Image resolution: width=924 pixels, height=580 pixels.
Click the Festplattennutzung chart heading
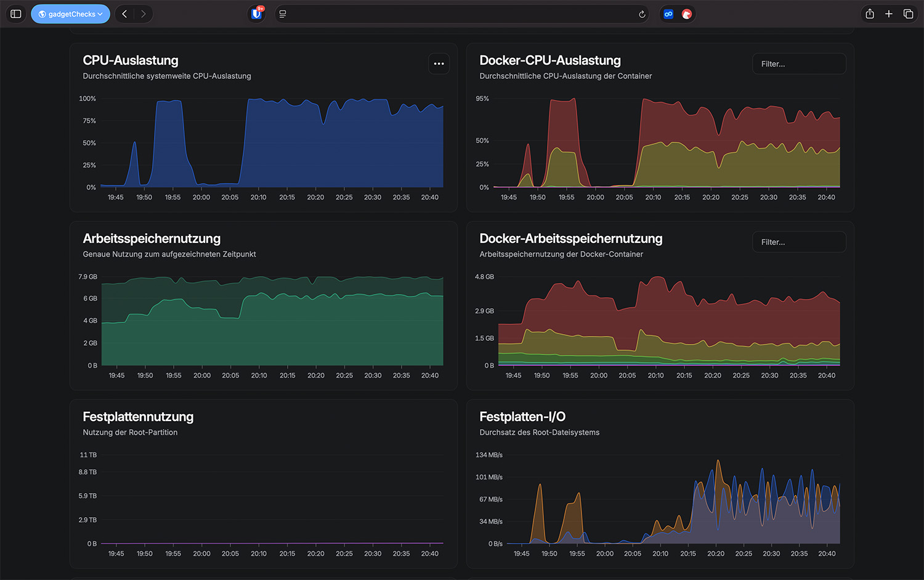138,417
